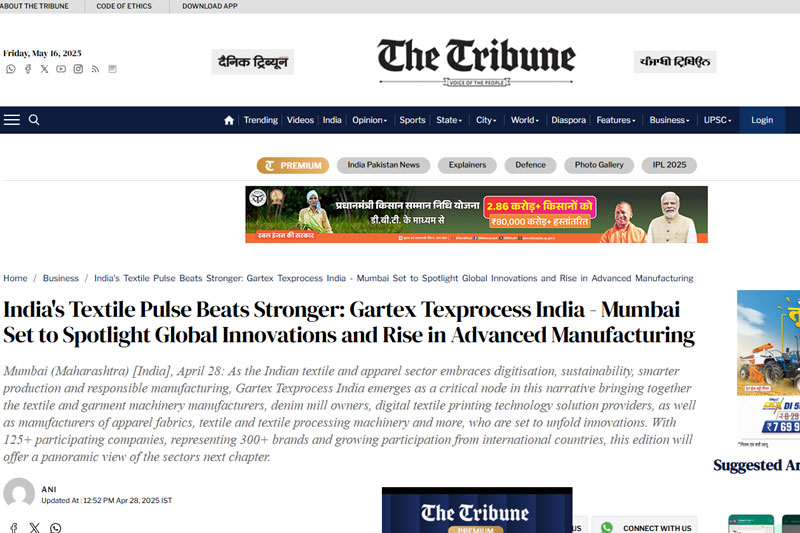Open the India menu item
This screenshot has width=800, height=533.
click(x=332, y=120)
